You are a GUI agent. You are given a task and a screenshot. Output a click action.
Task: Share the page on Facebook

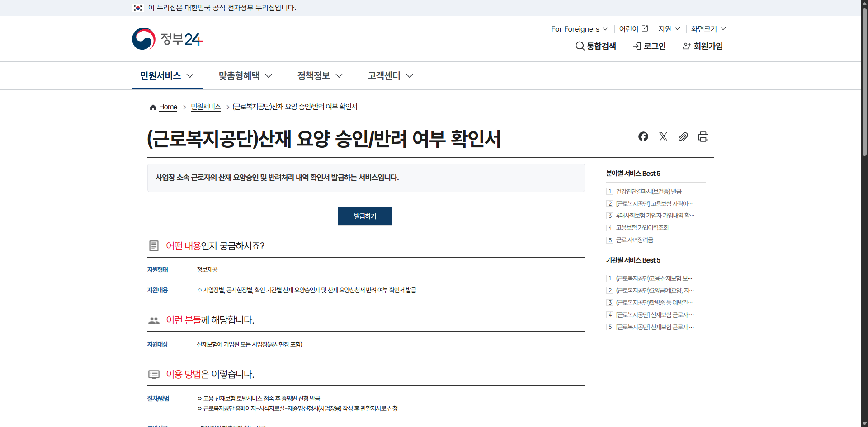coord(643,136)
